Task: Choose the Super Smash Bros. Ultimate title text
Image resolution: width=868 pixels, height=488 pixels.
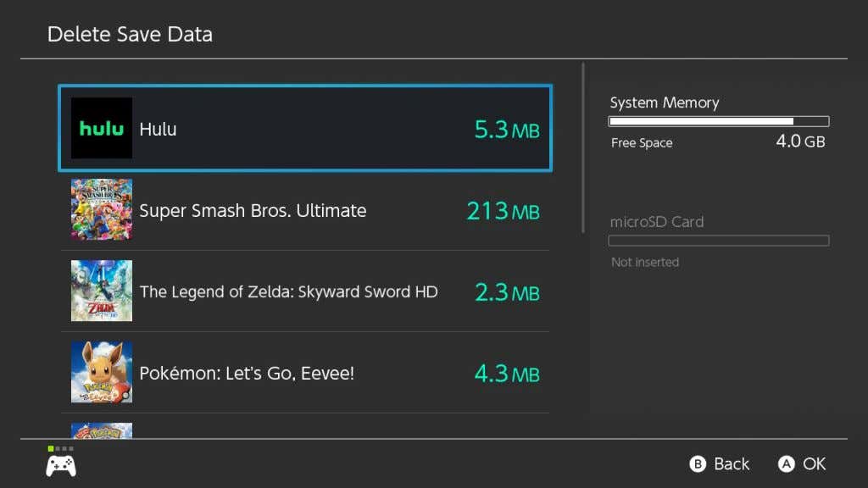Action: 253,210
